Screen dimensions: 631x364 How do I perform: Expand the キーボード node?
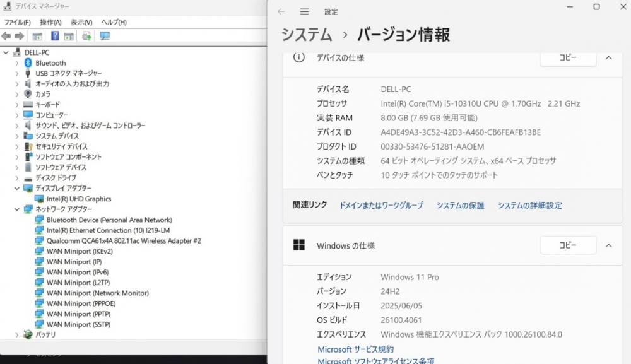[16, 105]
